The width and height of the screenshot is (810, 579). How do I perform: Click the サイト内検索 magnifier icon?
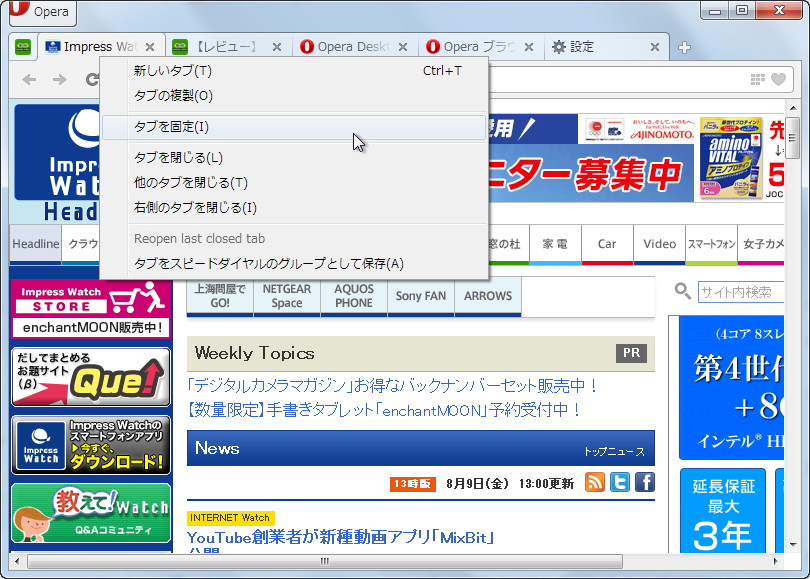point(682,290)
